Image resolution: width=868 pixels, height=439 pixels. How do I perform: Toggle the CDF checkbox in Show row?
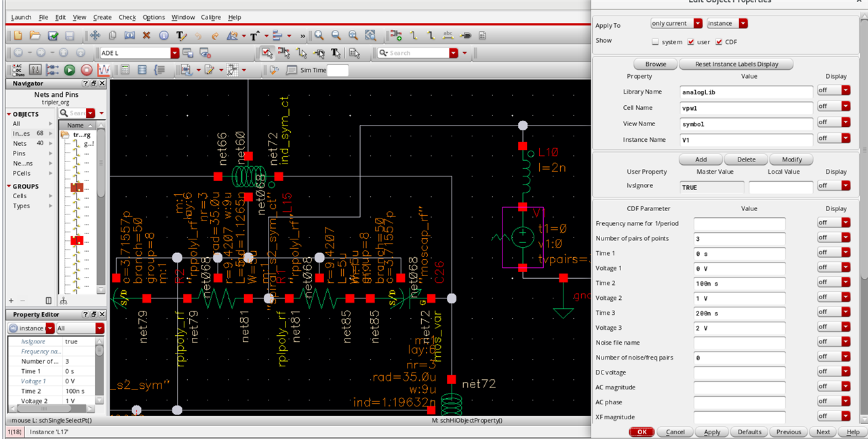719,42
